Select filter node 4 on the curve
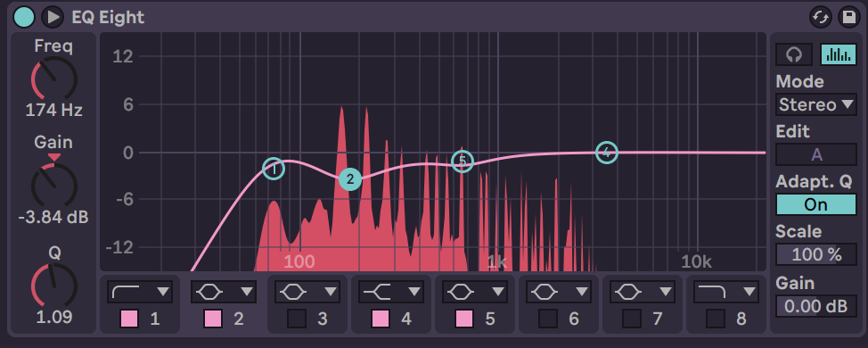 pos(607,152)
